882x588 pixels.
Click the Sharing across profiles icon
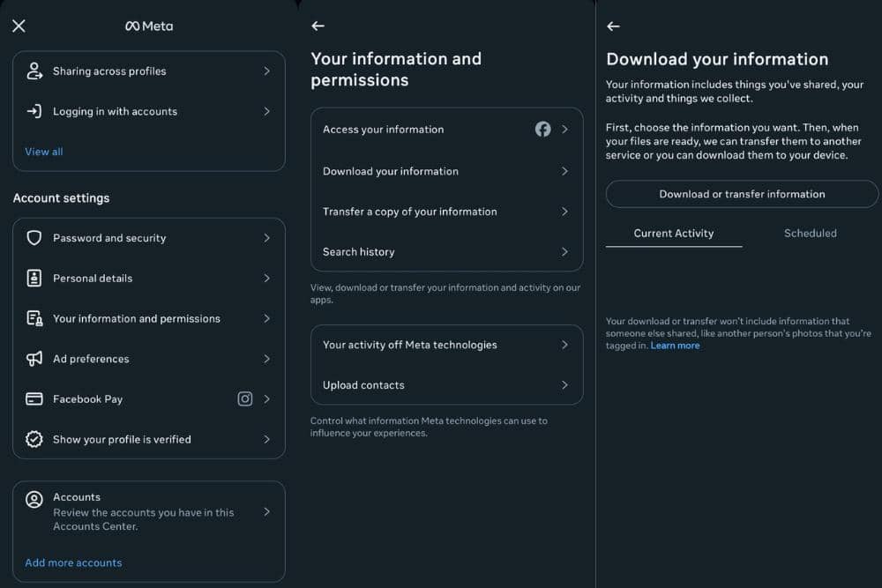pyautogui.click(x=34, y=71)
